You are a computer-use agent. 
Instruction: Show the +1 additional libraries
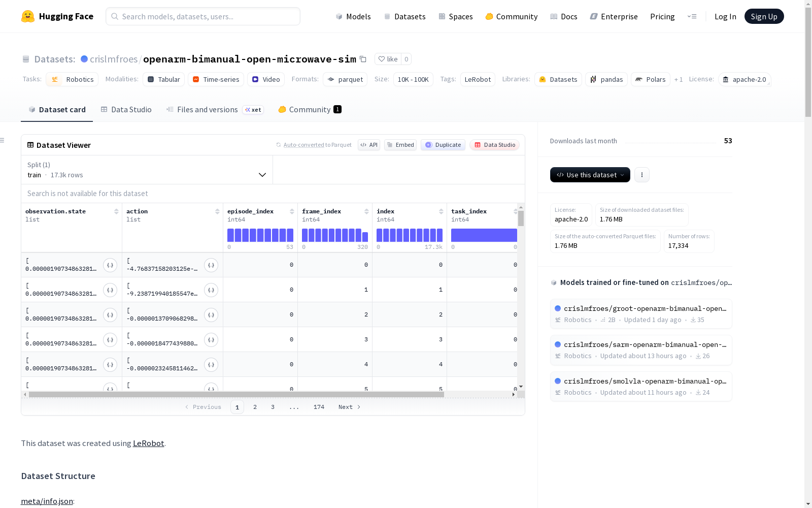click(x=678, y=79)
